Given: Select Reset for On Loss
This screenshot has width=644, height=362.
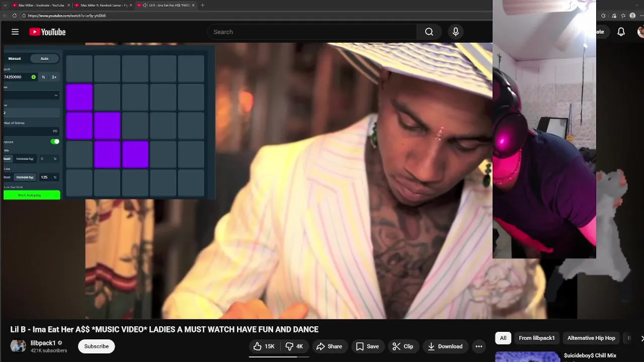Looking at the screenshot, I should point(8,177).
